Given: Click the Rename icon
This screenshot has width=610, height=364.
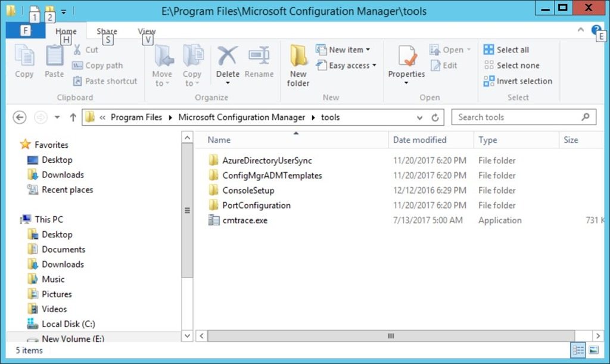Looking at the screenshot, I should click(x=259, y=55).
